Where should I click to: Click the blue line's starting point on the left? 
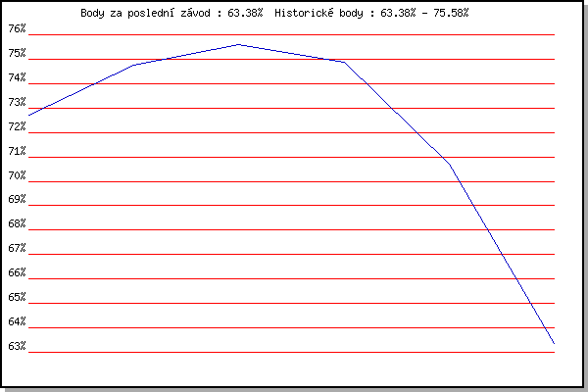(29, 116)
